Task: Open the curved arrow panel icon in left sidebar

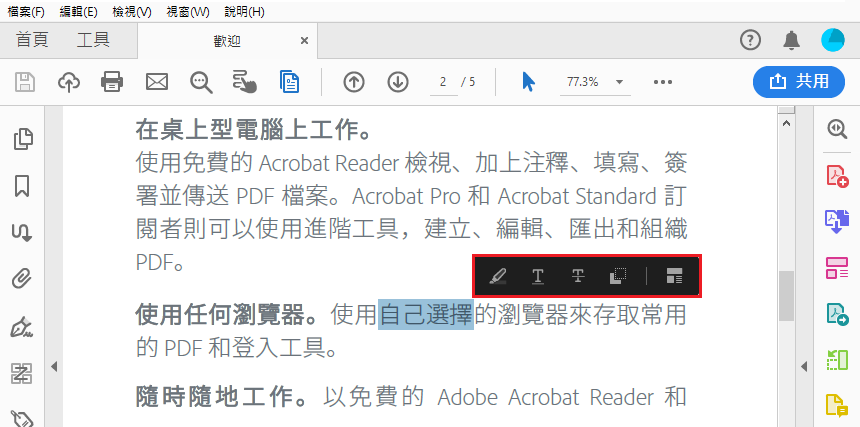Action: (x=22, y=233)
